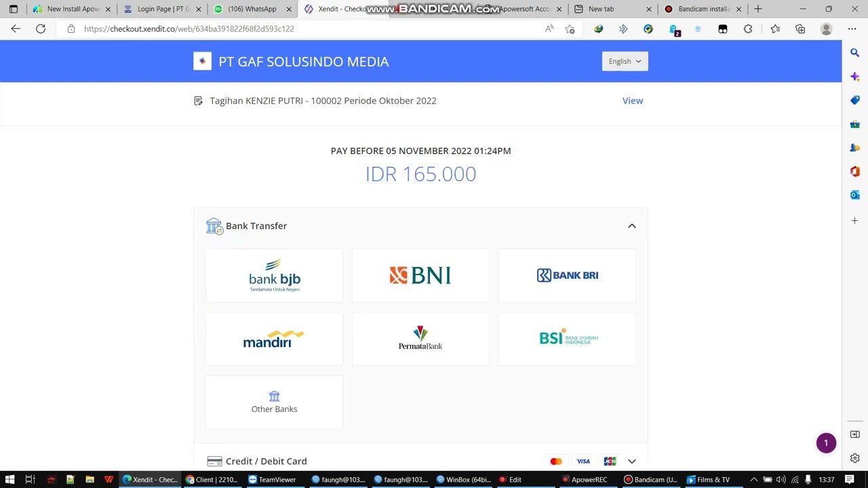Screen dimensions: 868x488
Task: Open the Favorites list icon
Action: pyautogui.click(x=775, y=28)
